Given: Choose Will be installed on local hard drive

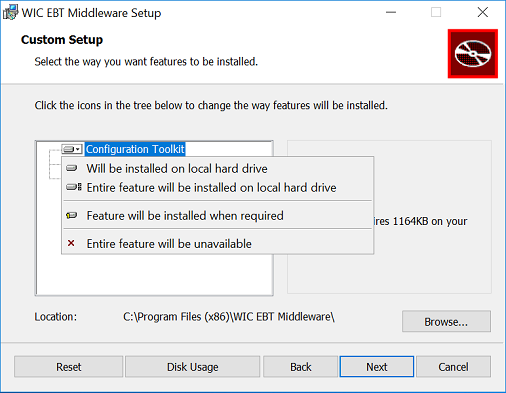Looking at the screenshot, I should [x=218, y=168].
